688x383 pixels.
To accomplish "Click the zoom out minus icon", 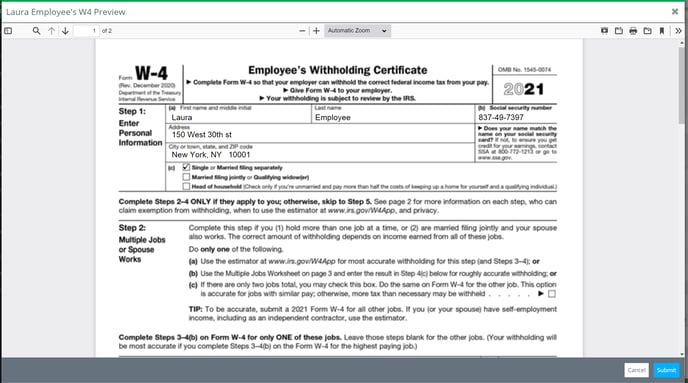I will [302, 31].
